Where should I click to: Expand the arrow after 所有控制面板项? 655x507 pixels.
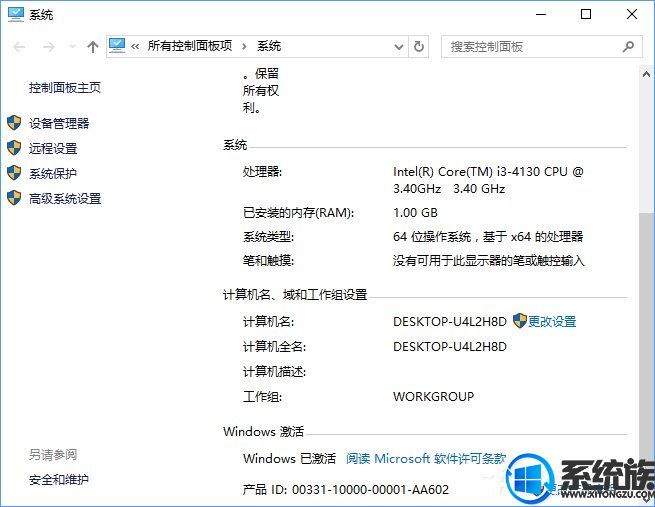pyautogui.click(x=244, y=46)
